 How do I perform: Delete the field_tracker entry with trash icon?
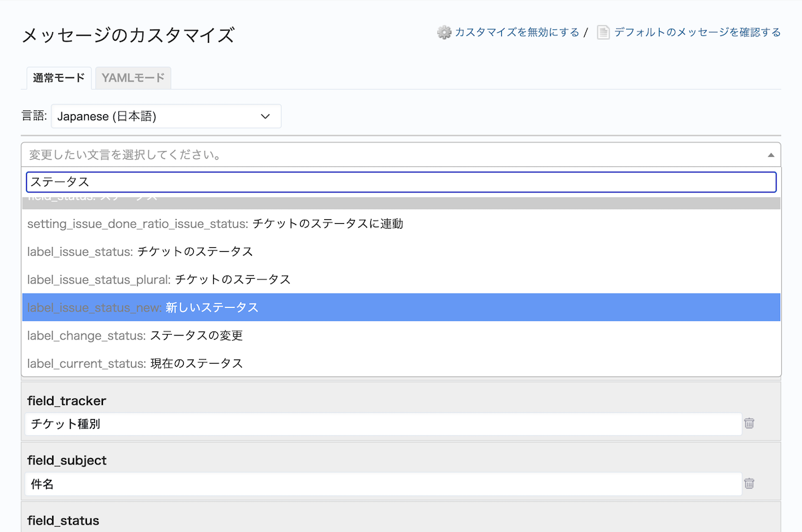pyautogui.click(x=749, y=423)
